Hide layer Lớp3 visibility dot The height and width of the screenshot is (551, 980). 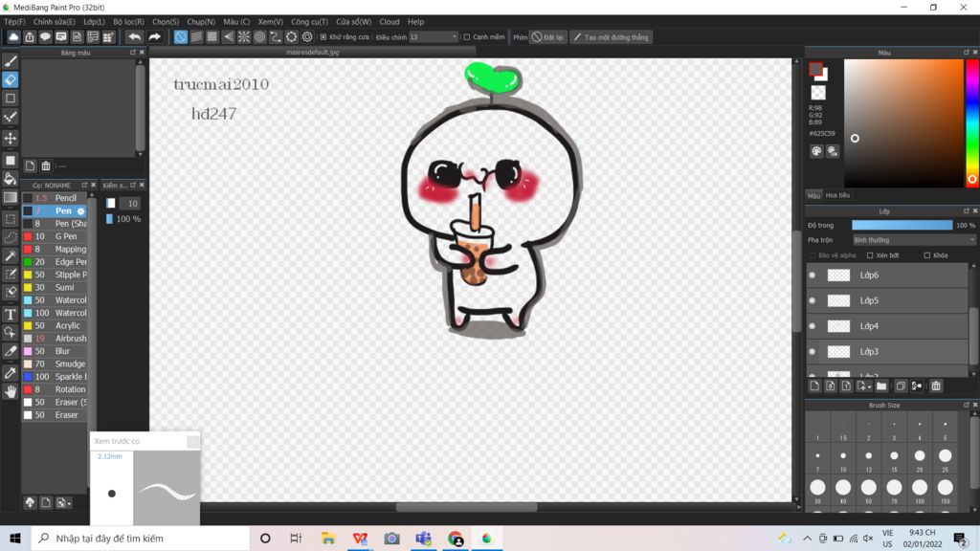click(812, 352)
